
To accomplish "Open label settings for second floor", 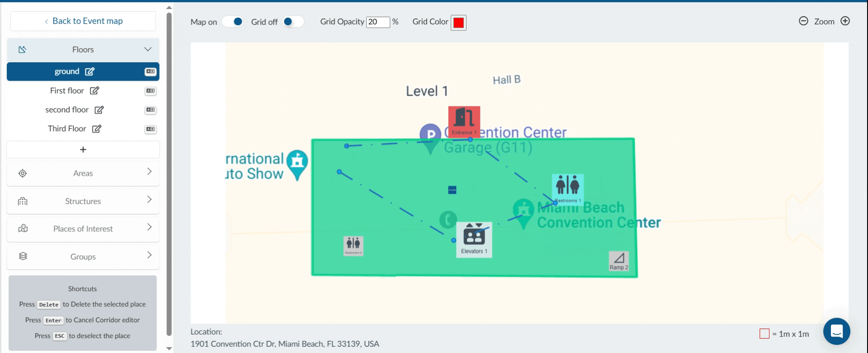I will [x=150, y=110].
